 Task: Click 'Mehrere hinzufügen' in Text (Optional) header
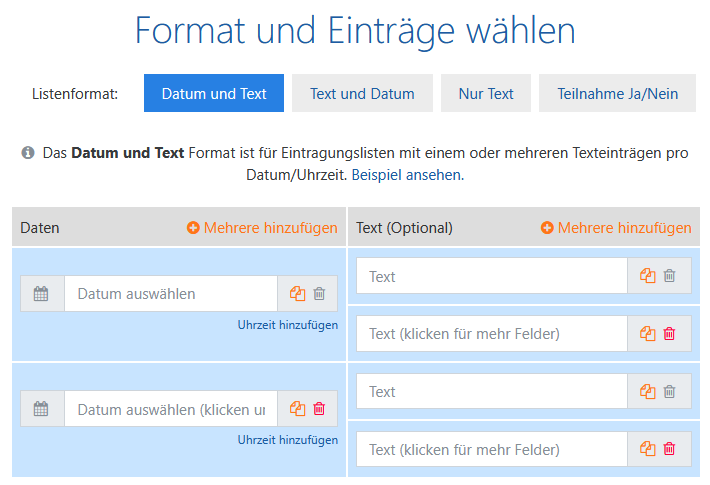[616, 228]
